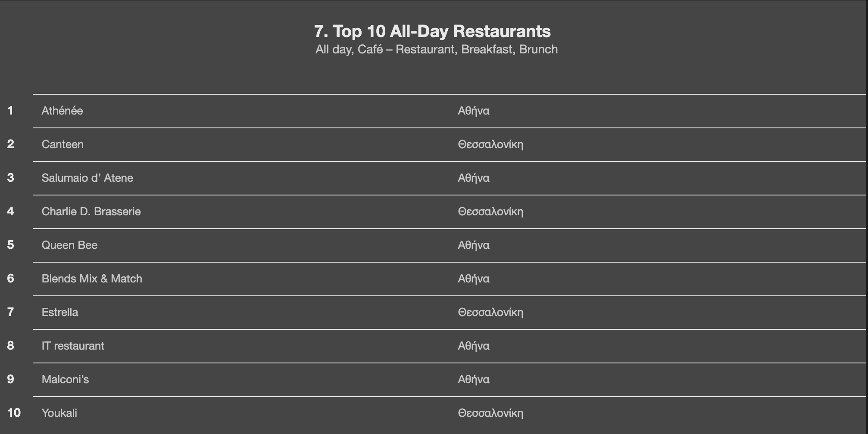Select the IT restaurant entry

tap(73, 346)
